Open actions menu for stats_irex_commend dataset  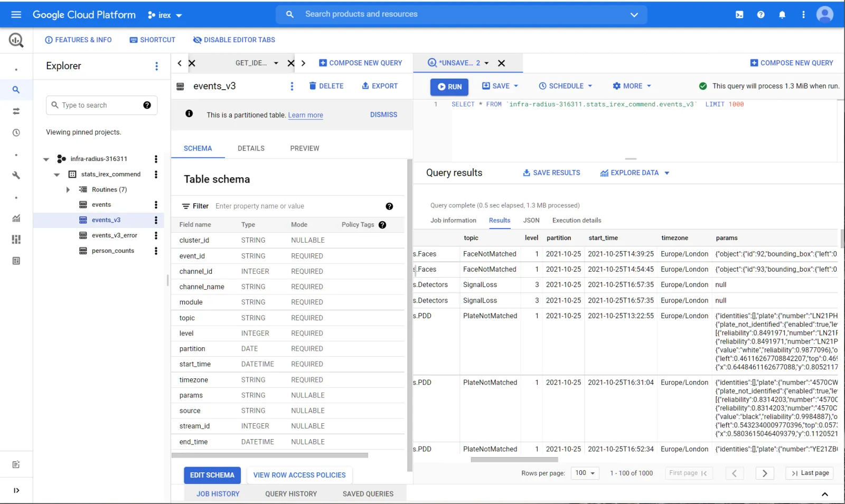tap(156, 174)
